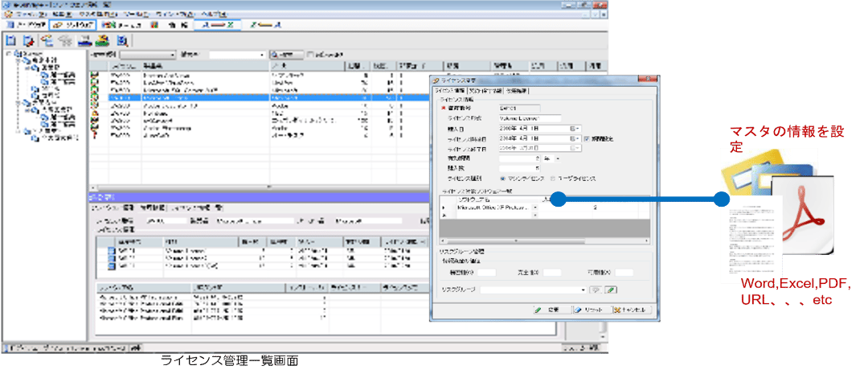The height and width of the screenshot is (374, 868).
Task: Open the 編集 menu
Action: pyautogui.click(x=63, y=13)
